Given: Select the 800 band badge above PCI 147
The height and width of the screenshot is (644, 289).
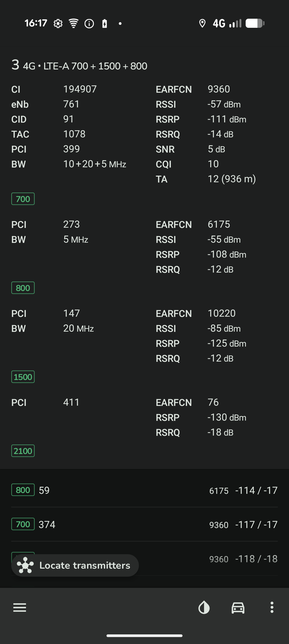Looking at the screenshot, I should pos(23,288).
